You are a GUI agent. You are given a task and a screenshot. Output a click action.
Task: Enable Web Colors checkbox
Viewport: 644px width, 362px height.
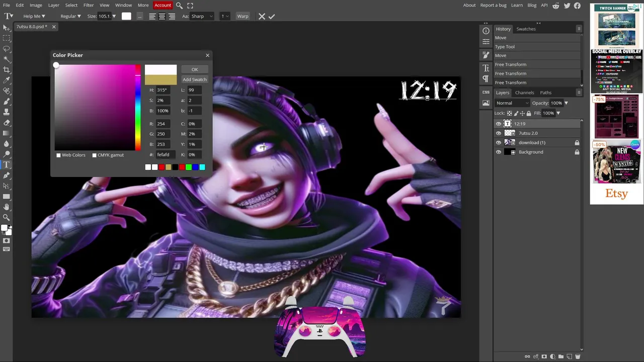click(58, 155)
